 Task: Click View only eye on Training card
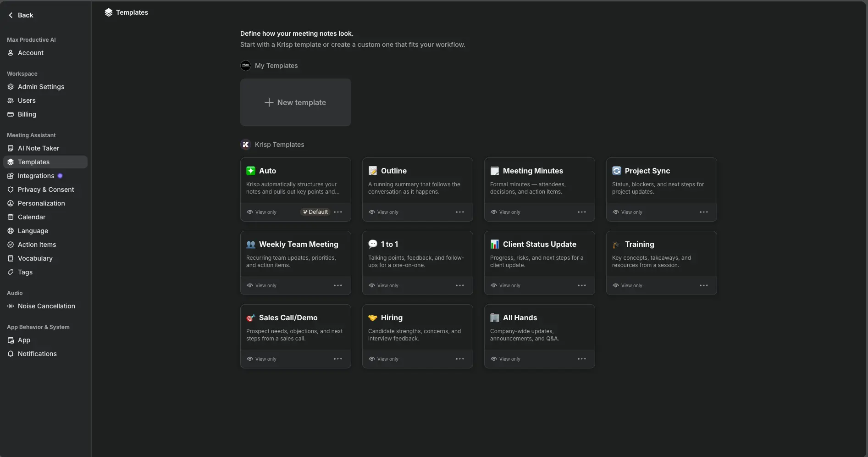coord(616,285)
